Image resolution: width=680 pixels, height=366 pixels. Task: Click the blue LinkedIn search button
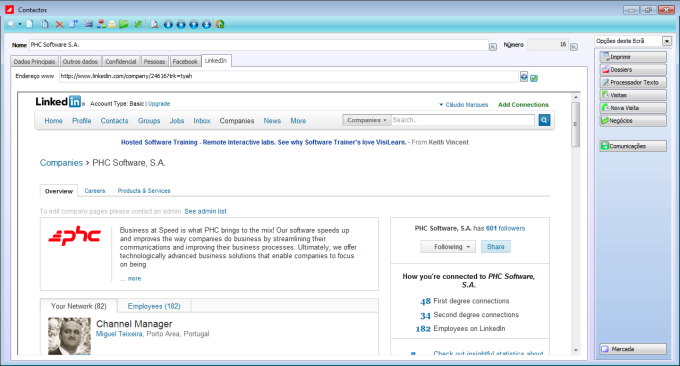(x=544, y=120)
